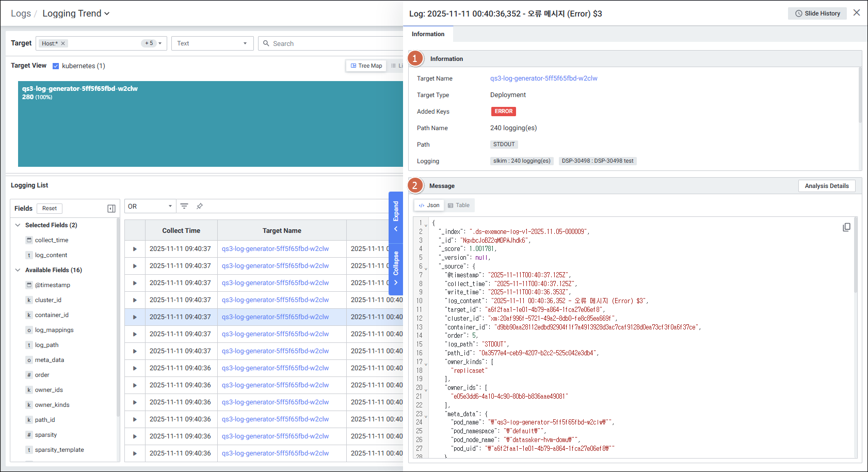This screenshot has height=472, width=868.
Task: Remove the Host:* target tag
Action: click(x=63, y=43)
